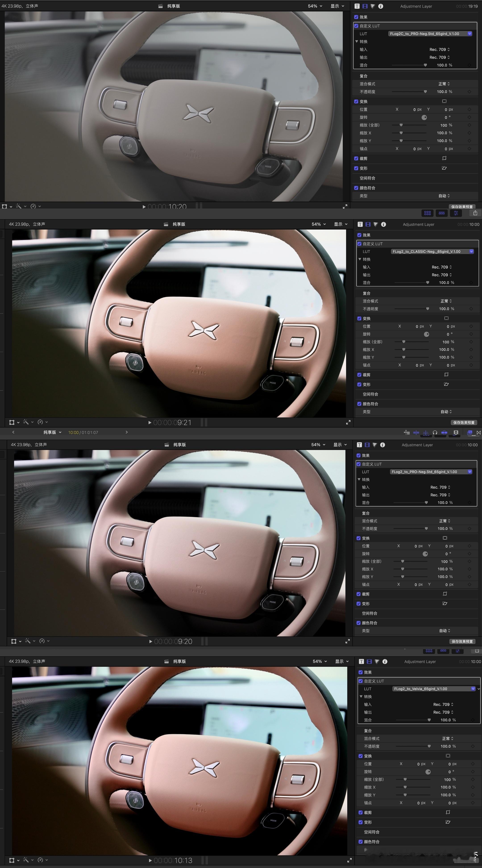
Task: Enable audio skimming headphones icon in timeline bar
Action: click(435, 433)
